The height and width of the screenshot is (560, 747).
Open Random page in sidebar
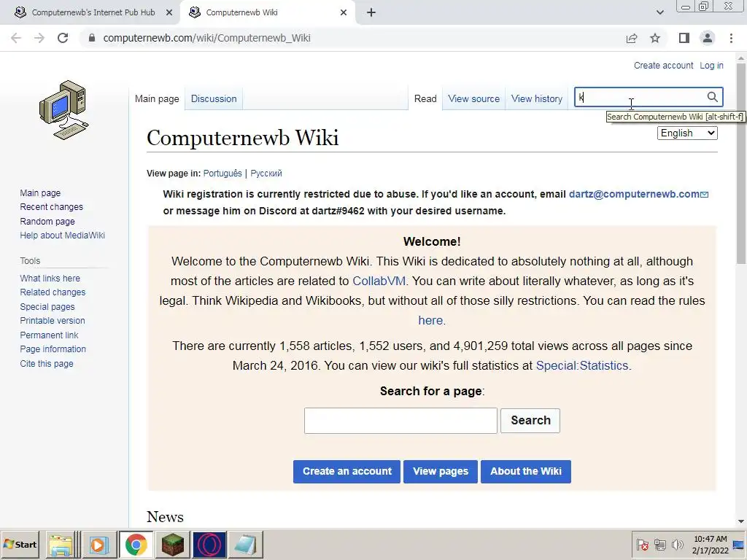[47, 221]
